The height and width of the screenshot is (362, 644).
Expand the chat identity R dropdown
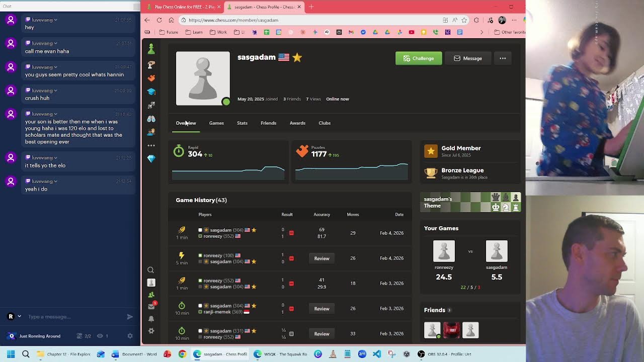[19, 316]
